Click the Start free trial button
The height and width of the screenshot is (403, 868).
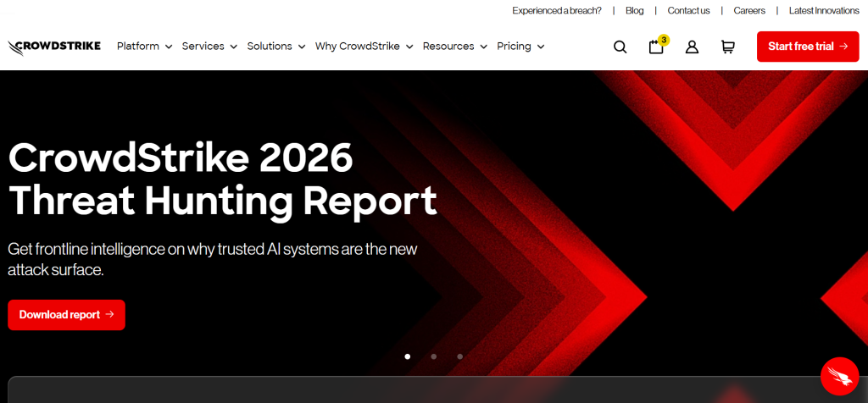pyautogui.click(x=808, y=47)
